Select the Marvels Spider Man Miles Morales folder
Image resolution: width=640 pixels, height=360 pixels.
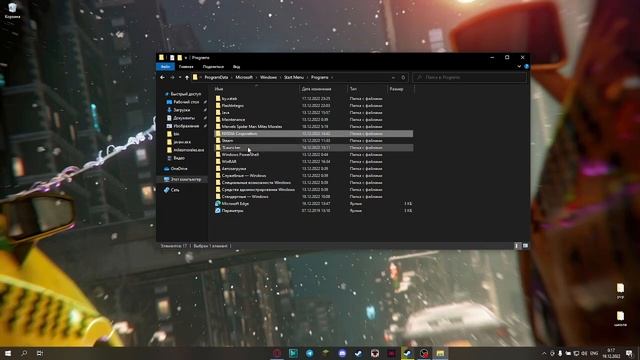(x=252, y=127)
